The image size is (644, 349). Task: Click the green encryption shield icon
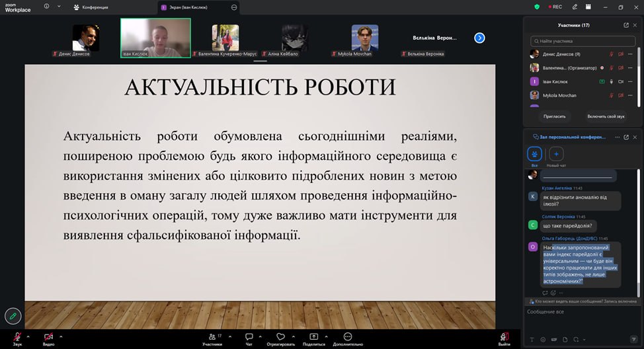coord(537,7)
